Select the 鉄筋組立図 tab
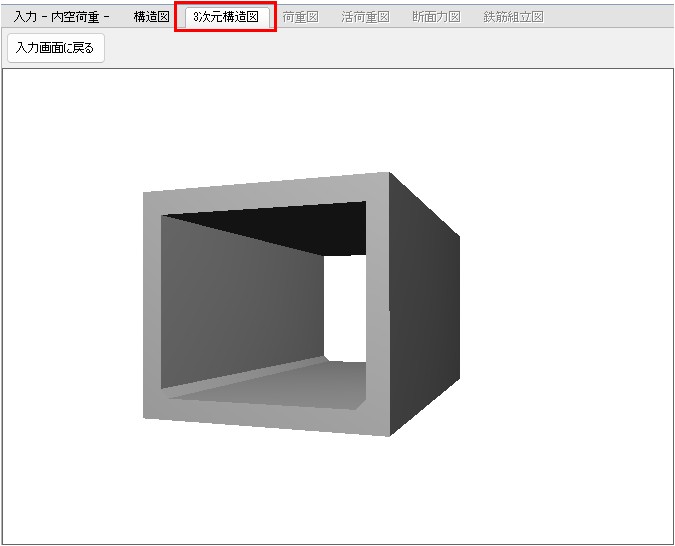 [x=514, y=17]
